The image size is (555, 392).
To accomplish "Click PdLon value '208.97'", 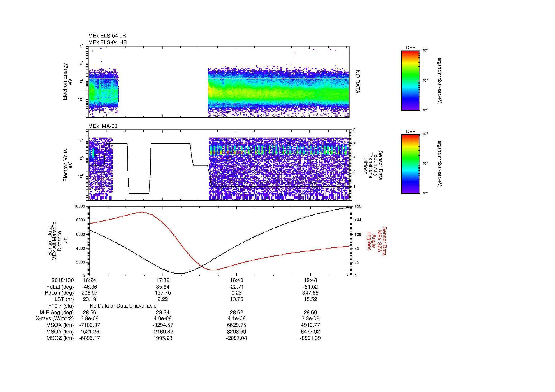I will point(89,293).
